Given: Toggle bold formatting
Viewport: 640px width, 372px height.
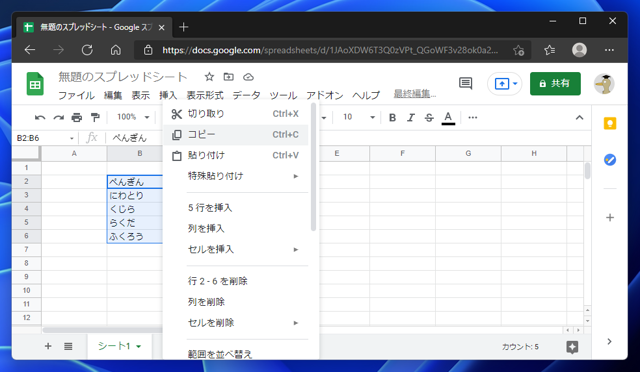Looking at the screenshot, I should tap(392, 118).
